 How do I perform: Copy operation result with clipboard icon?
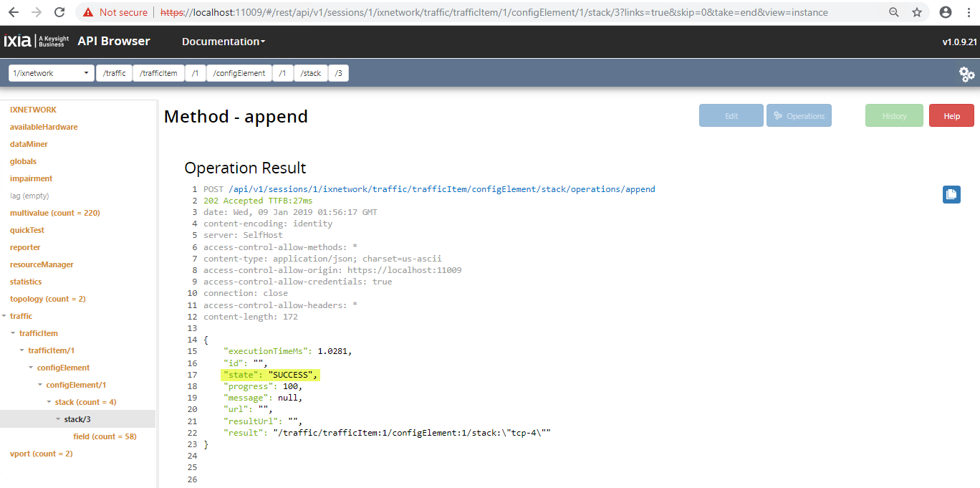pyautogui.click(x=951, y=194)
